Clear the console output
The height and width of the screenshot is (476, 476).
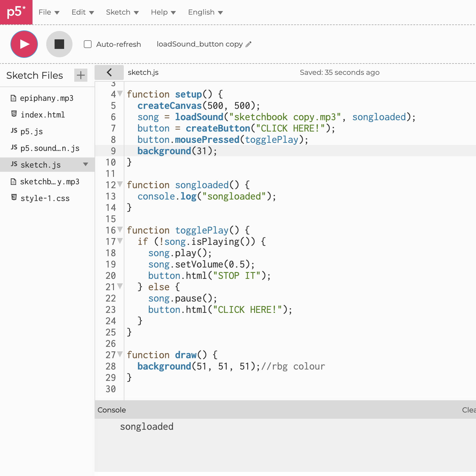469,410
